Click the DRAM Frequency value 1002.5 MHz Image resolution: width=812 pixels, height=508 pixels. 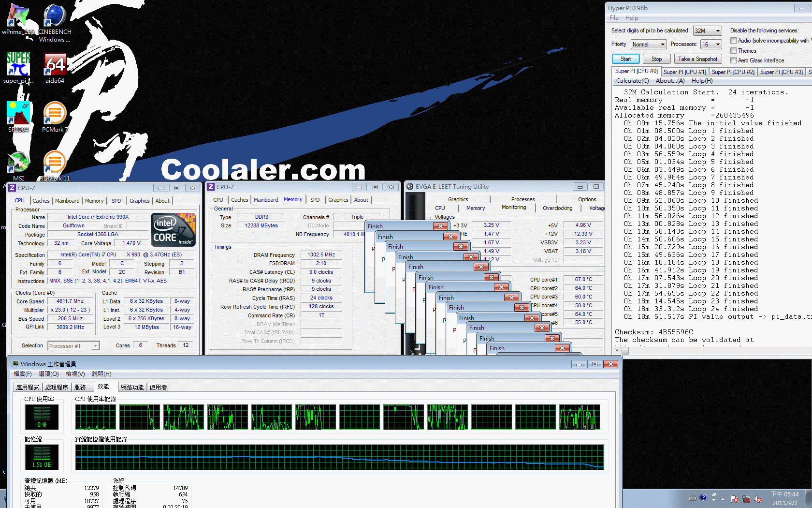pyautogui.click(x=321, y=254)
